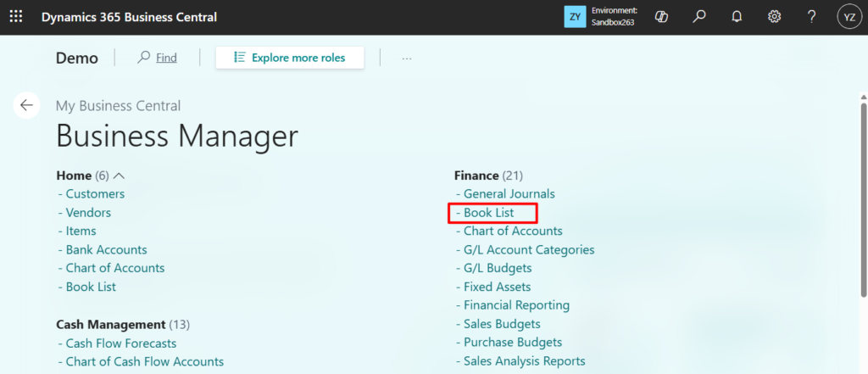
Task: Open the Demo company name
Action: point(77,58)
